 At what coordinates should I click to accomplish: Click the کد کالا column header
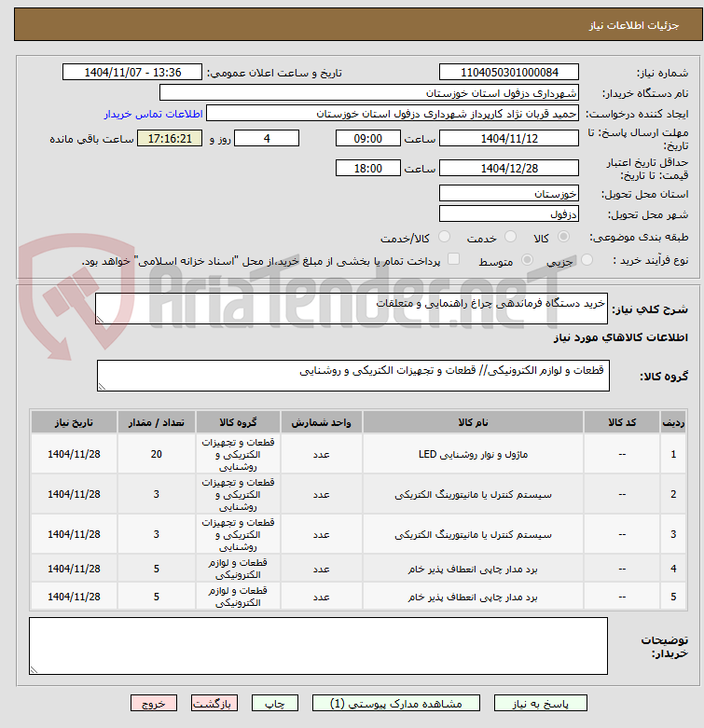click(x=622, y=422)
